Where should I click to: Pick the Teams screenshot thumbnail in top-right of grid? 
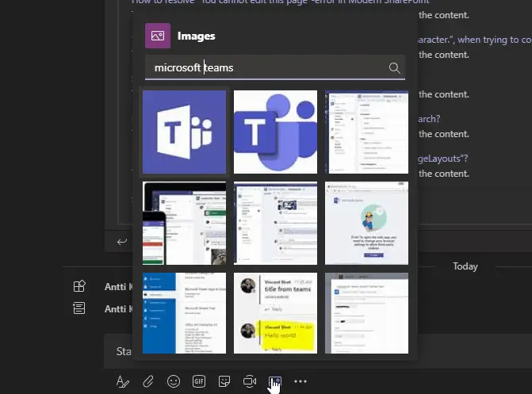(x=366, y=132)
